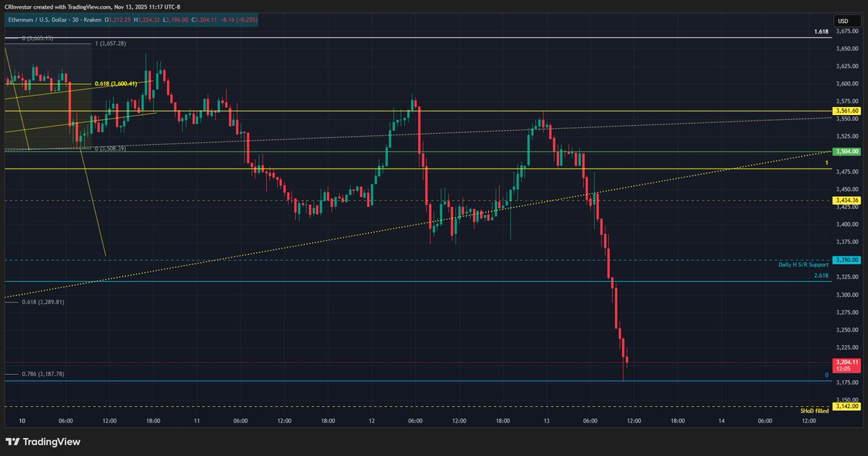Image resolution: width=868 pixels, height=456 pixels.
Task: Click the date label 14 on time axis
Action: pyautogui.click(x=721, y=421)
